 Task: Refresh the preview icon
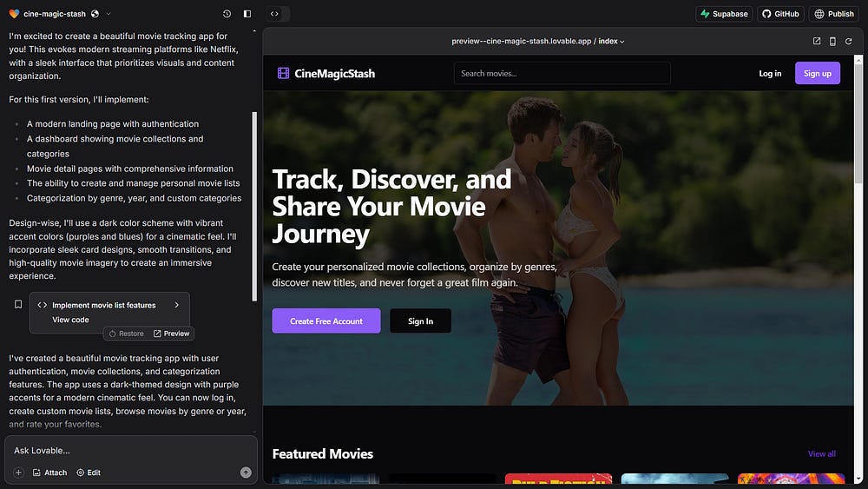(849, 41)
